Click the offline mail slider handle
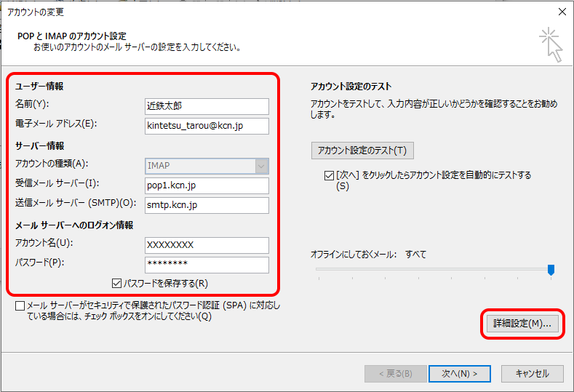The height and width of the screenshot is (392, 574). pos(551,270)
